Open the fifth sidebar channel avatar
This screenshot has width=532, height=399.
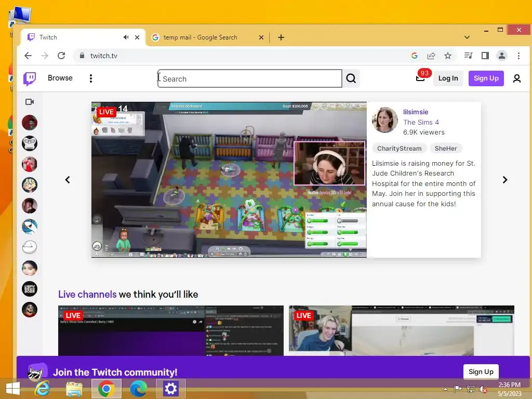coord(30,206)
